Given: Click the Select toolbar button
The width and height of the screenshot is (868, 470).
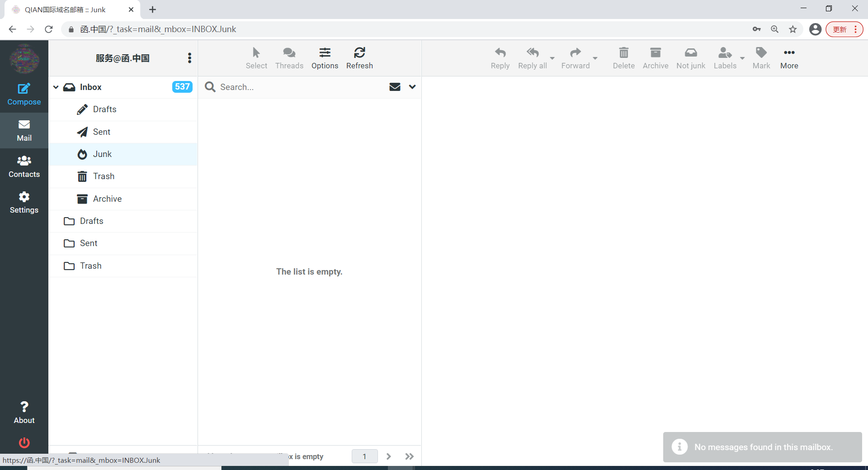Looking at the screenshot, I should click(256, 58).
